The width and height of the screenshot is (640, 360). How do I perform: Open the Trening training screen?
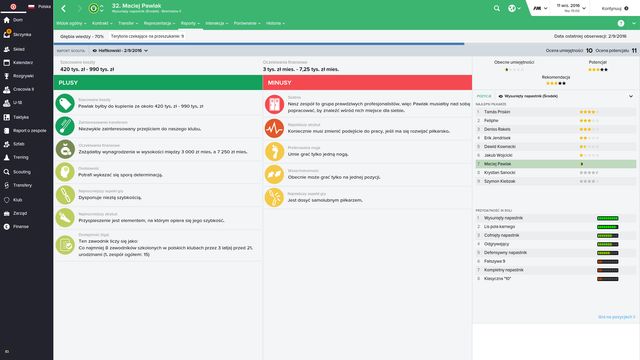pyautogui.click(x=16, y=157)
